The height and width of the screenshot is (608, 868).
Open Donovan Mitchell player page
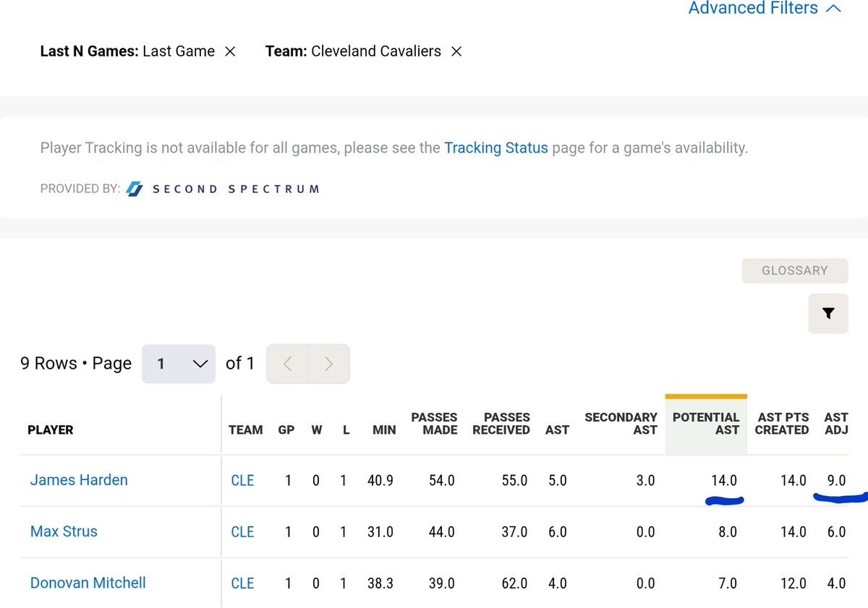click(88, 583)
